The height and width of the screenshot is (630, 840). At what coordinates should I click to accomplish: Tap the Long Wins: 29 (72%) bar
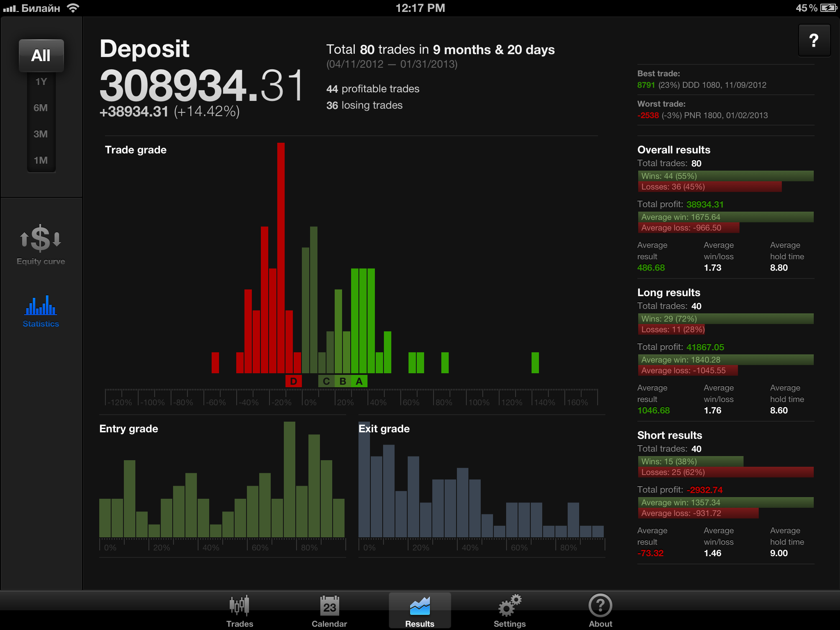click(726, 319)
